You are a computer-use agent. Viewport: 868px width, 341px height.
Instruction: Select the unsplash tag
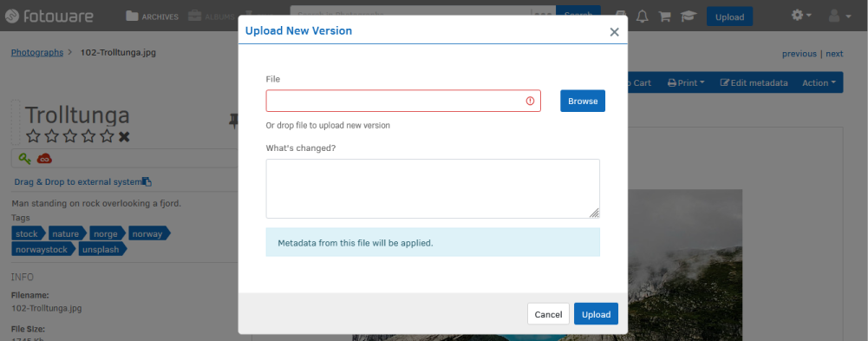(101, 249)
